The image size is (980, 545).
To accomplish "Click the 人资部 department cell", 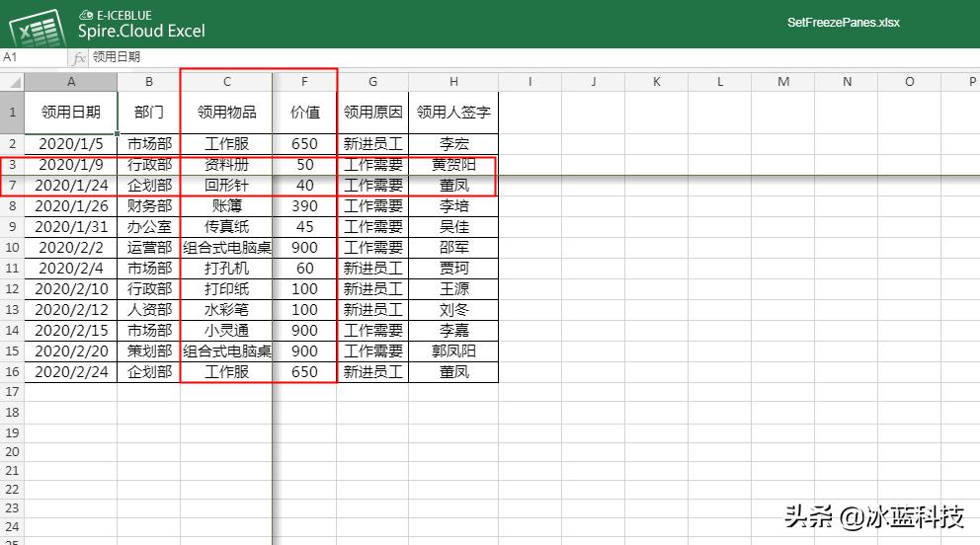I will (149, 310).
